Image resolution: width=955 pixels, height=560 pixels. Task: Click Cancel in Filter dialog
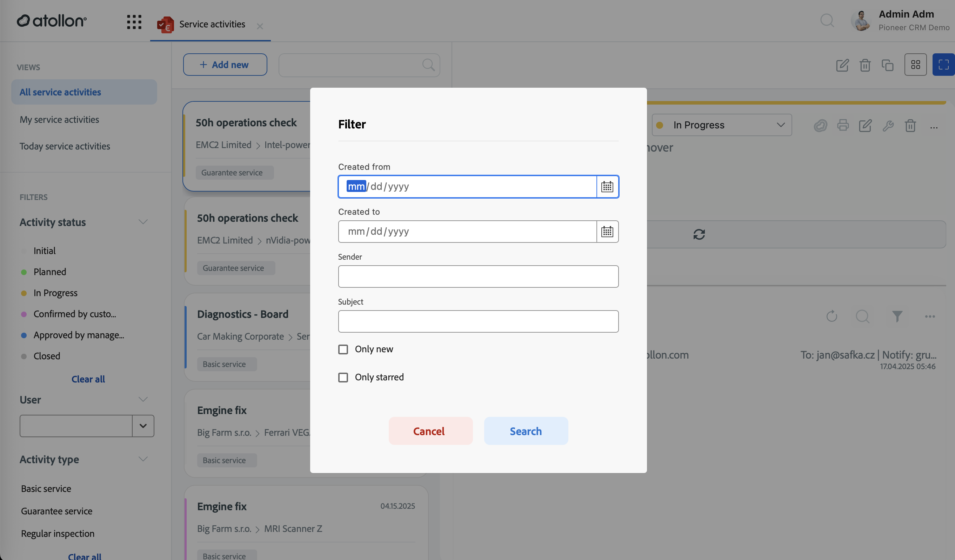tap(430, 431)
